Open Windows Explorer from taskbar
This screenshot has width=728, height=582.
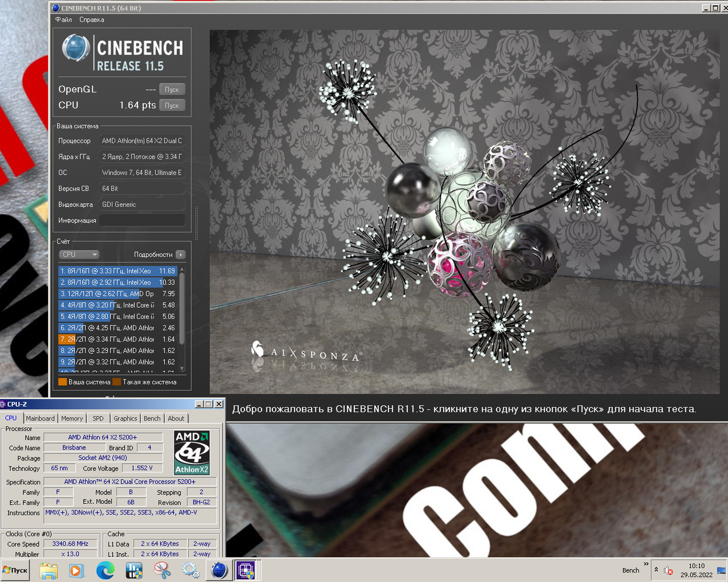49,570
